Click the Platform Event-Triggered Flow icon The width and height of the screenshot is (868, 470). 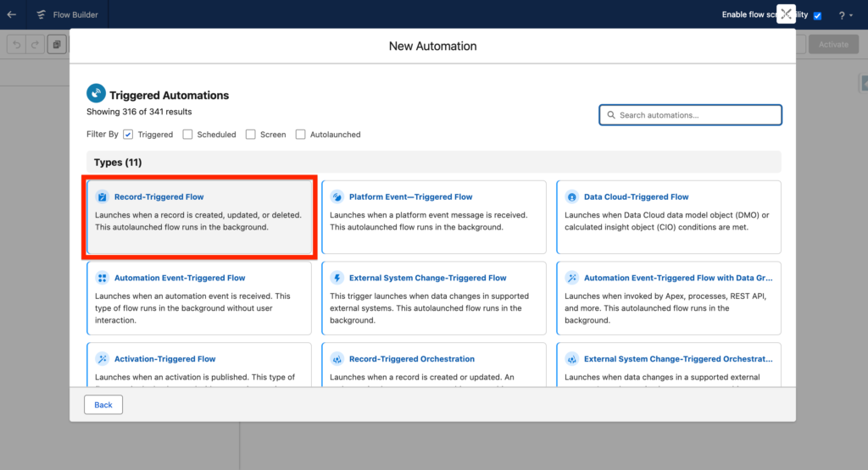[x=337, y=196]
